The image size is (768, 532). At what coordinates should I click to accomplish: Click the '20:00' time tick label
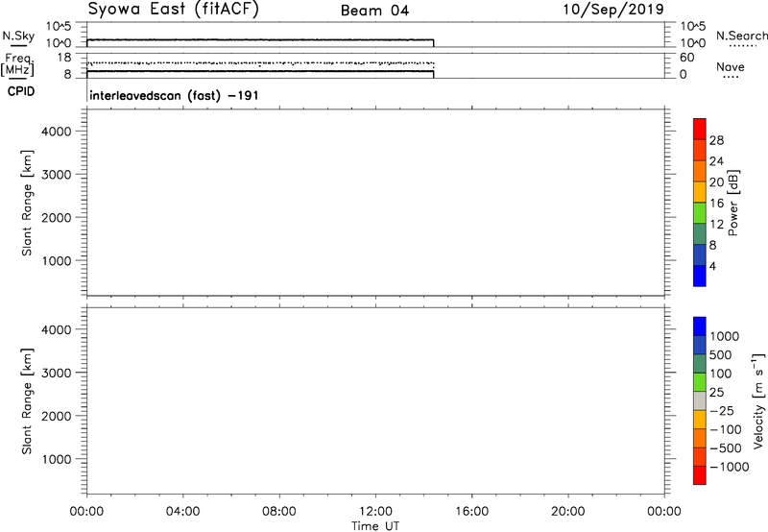click(x=567, y=512)
